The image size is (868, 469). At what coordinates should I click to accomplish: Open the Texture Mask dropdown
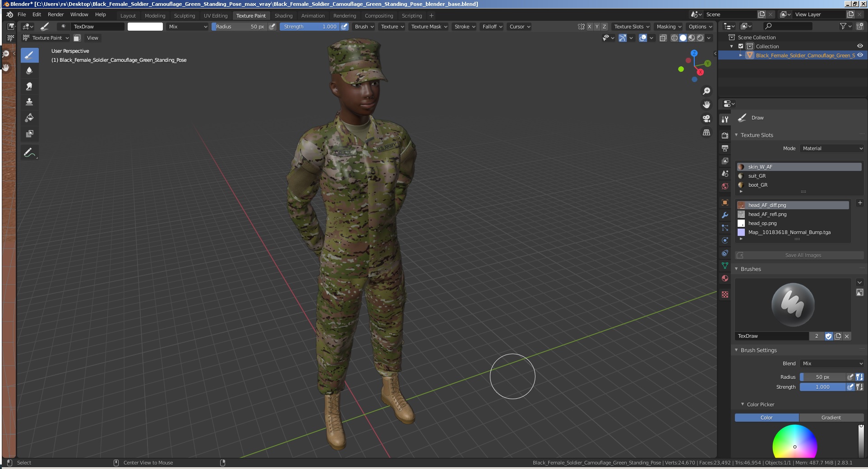(429, 27)
